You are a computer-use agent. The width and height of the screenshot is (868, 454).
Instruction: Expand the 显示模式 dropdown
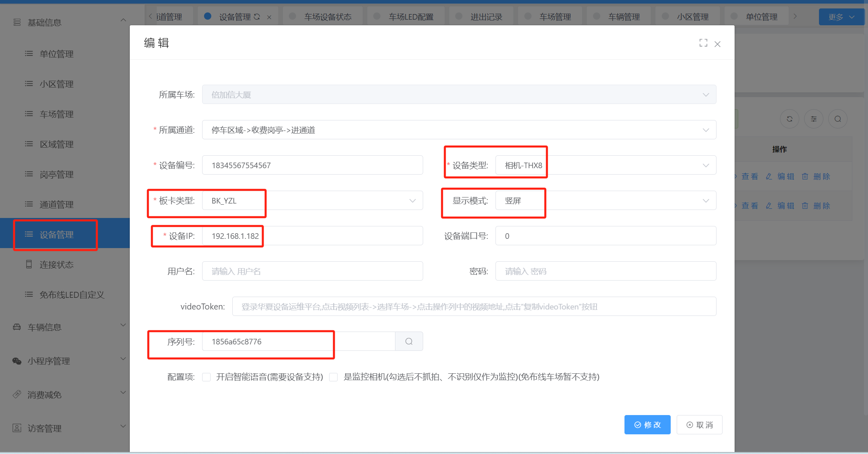point(605,200)
